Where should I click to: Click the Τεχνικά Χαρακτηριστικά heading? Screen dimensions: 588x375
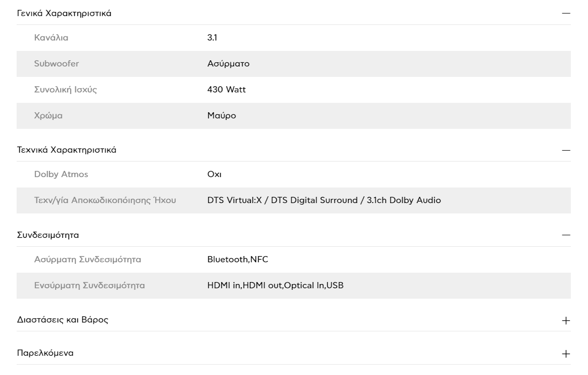[67, 150]
